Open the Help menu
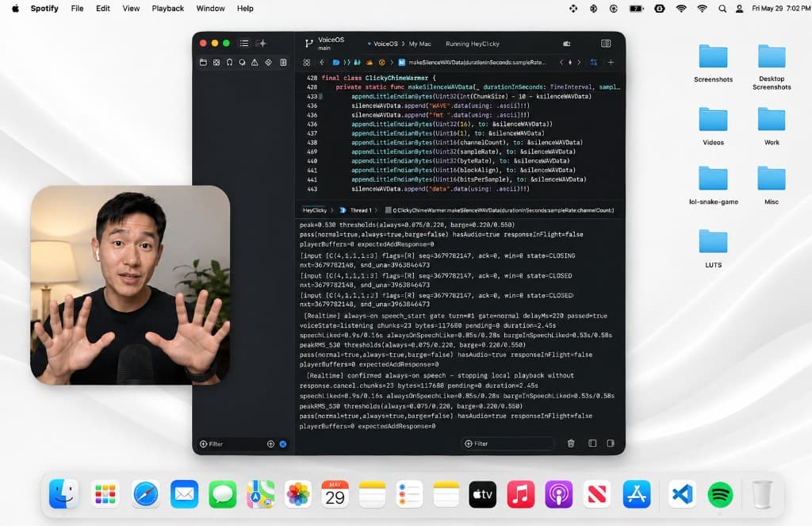 (245, 8)
